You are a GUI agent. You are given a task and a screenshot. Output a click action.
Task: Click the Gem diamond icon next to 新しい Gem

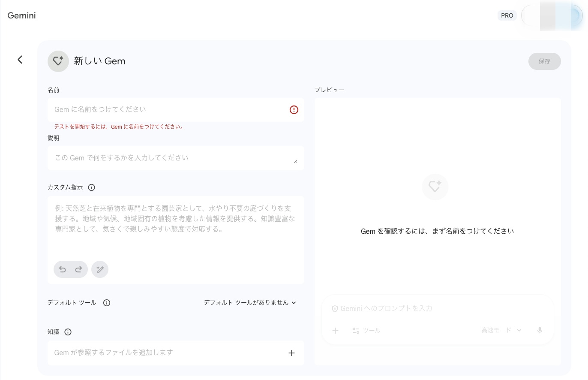(x=58, y=61)
